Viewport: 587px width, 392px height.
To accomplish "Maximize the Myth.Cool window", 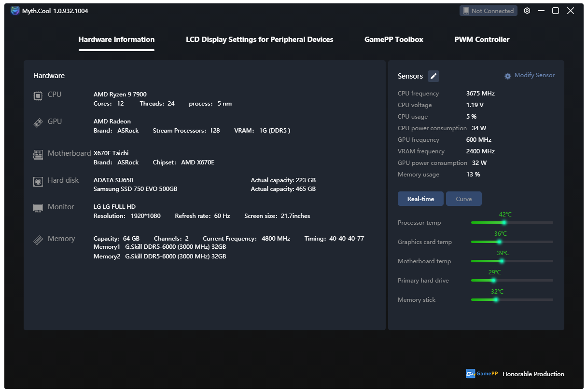I will click(556, 11).
